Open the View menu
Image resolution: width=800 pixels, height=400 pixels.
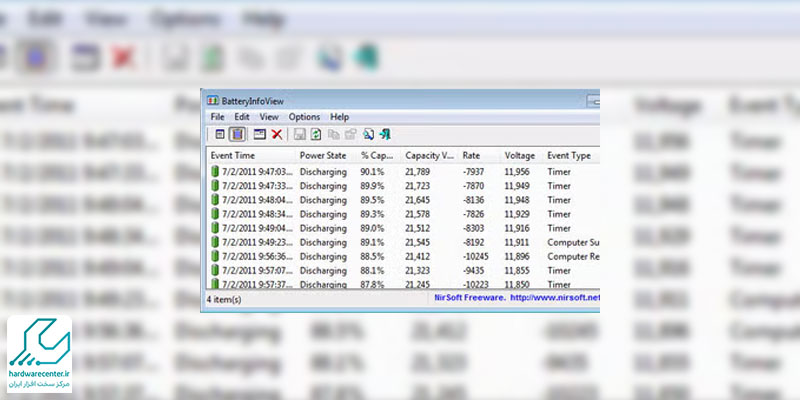pyautogui.click(x=268, y=117)
